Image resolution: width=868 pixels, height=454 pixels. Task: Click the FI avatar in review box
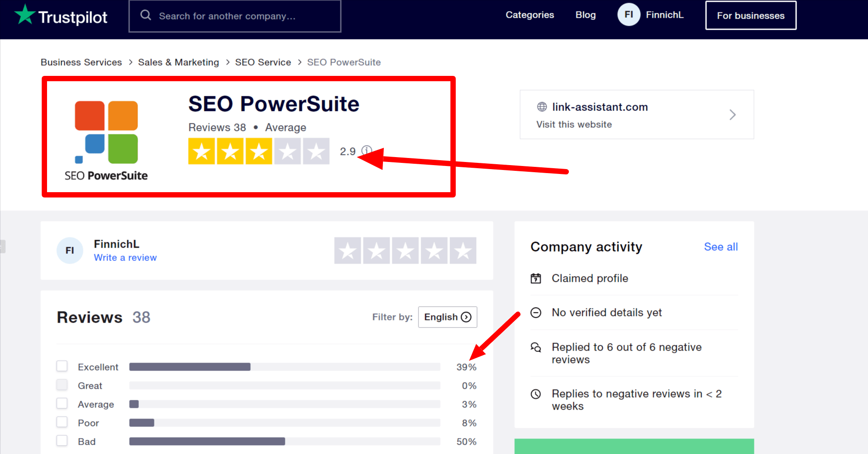[x=70, y=250]
